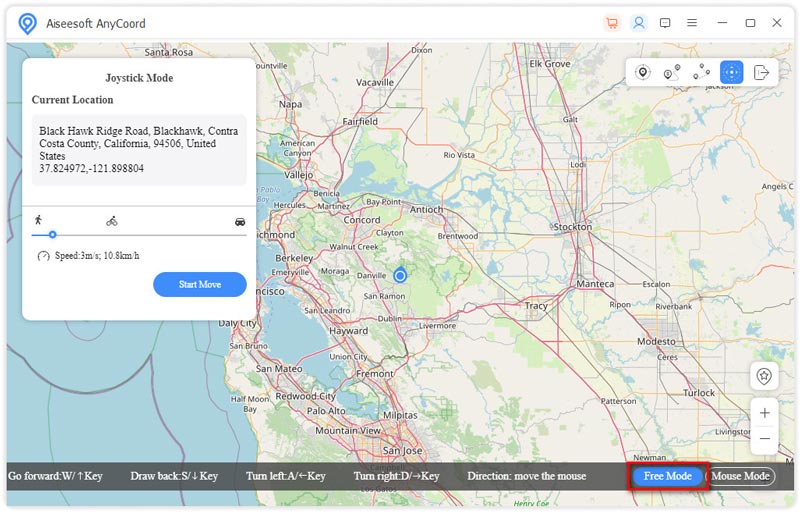Select Multi-stop Mode icon

coord(702,72)
